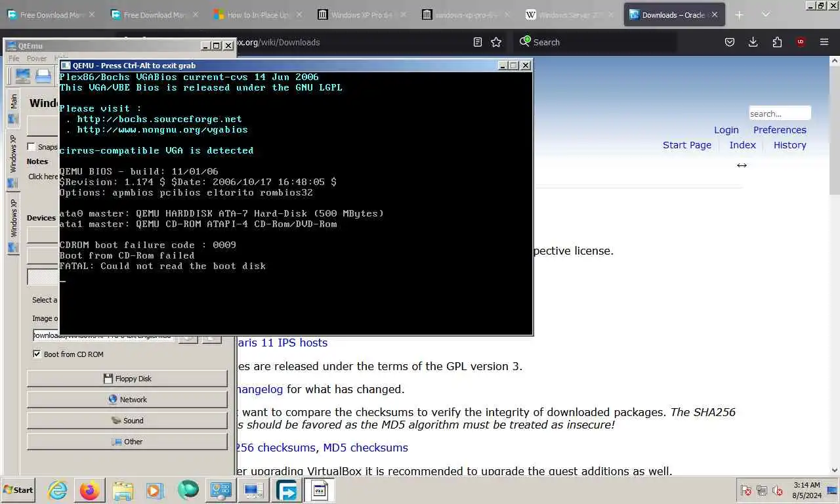Screen dimensions: 840x504
Task: Click the scrollbar down arrow in Firefox
Action: click(835, 470)
